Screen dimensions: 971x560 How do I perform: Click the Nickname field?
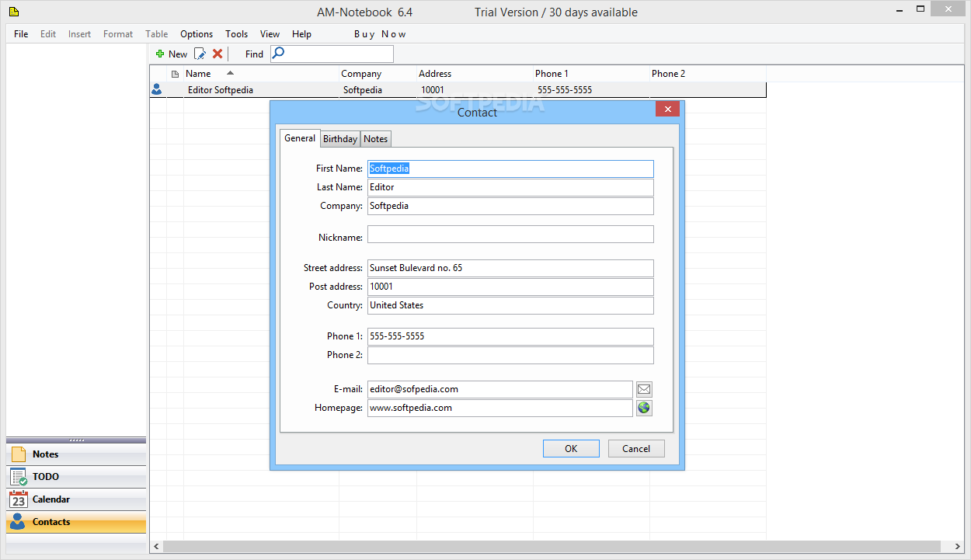tap(510, 234)
